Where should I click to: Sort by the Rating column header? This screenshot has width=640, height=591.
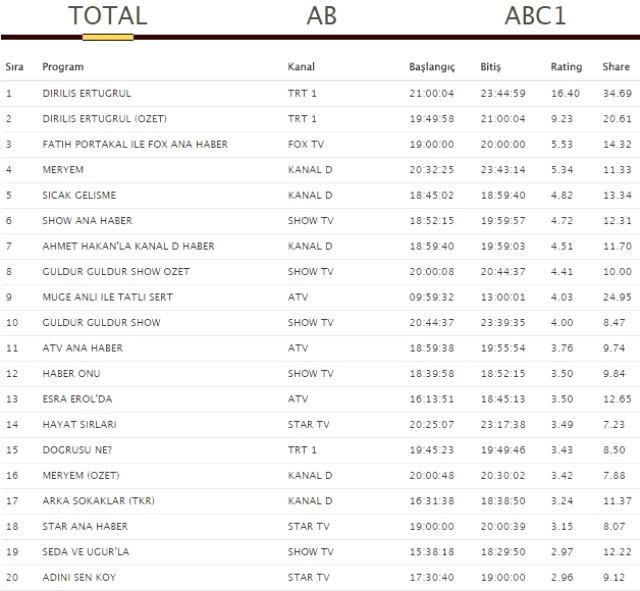pos(566,67)
